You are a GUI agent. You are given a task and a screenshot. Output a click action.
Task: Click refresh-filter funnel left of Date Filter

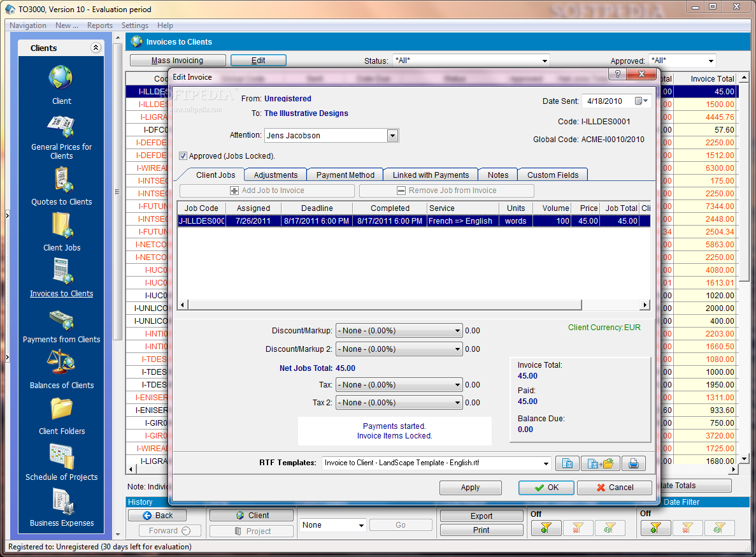pyautogui.click(x=610, y=528)
